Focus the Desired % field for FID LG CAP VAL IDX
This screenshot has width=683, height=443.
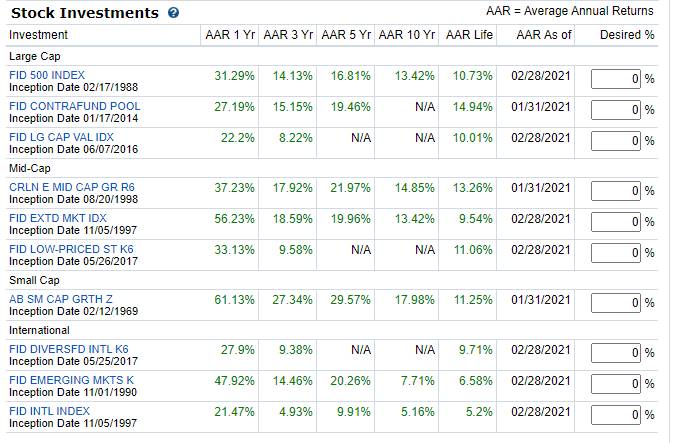616,141
